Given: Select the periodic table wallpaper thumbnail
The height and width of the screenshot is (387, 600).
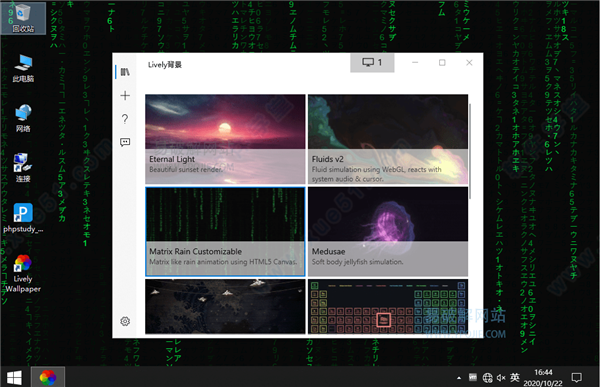Looking at the screenshot, I should click(x=388, y=307).
